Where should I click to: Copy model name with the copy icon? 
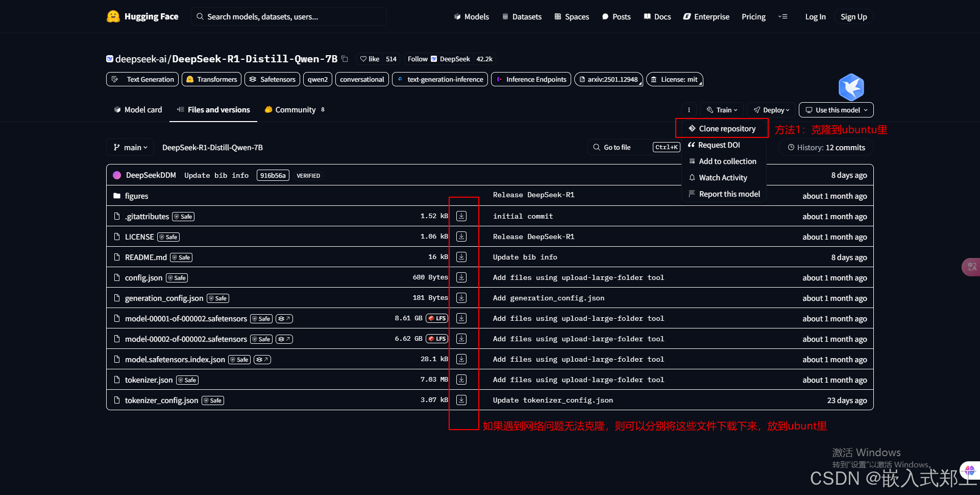point(345,59)
